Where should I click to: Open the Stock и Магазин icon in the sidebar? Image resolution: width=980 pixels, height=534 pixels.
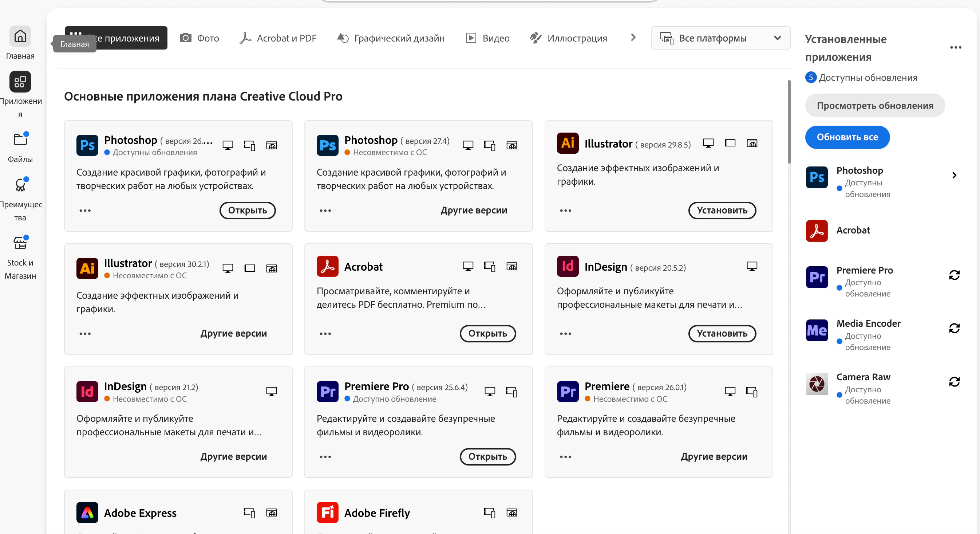pos(20,243)
